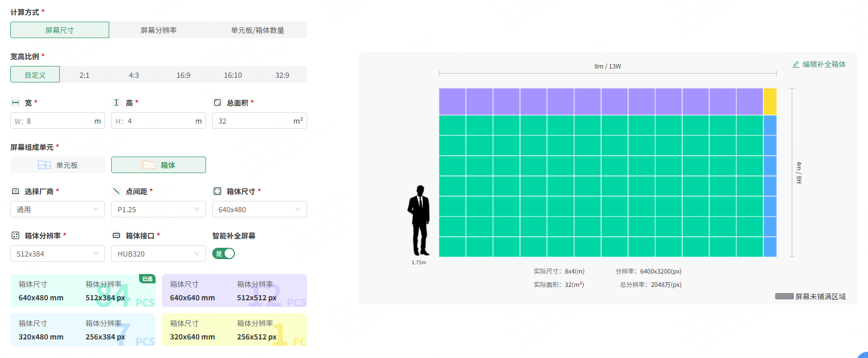Click the cabinet interface icon beside 箱体接口
Viewport: 868px width, 358px height.
point(116,235)
